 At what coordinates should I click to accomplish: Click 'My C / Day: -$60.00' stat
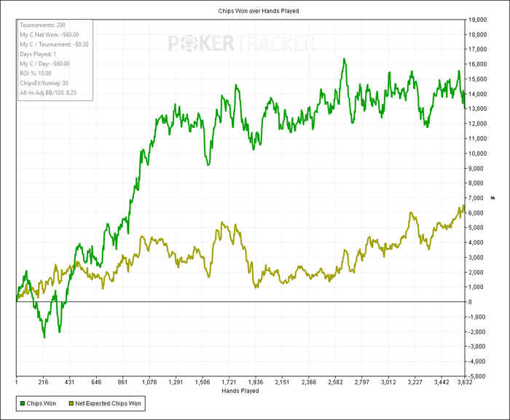45,64
